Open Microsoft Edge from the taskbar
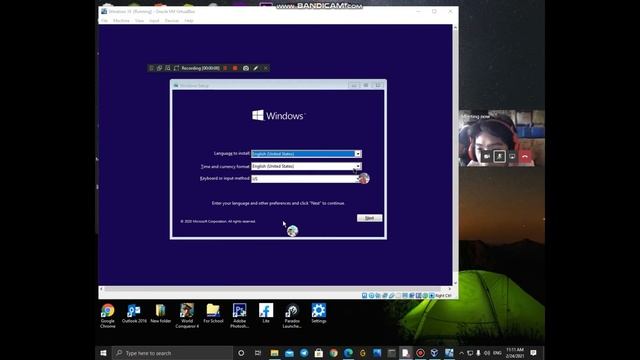The width and height of the screenshot is (640, 360). coord(348,353)
